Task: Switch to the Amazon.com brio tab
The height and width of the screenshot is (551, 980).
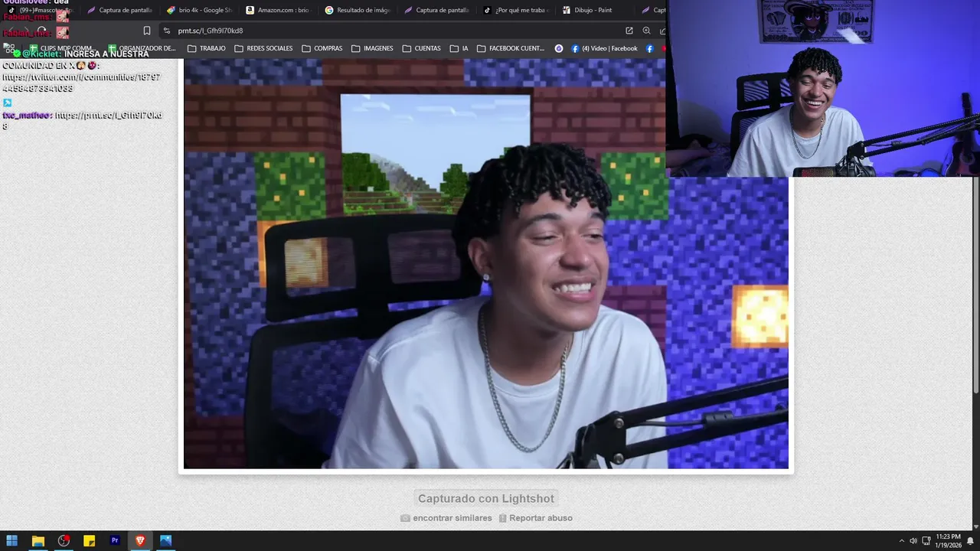Action: pos(278,10)
